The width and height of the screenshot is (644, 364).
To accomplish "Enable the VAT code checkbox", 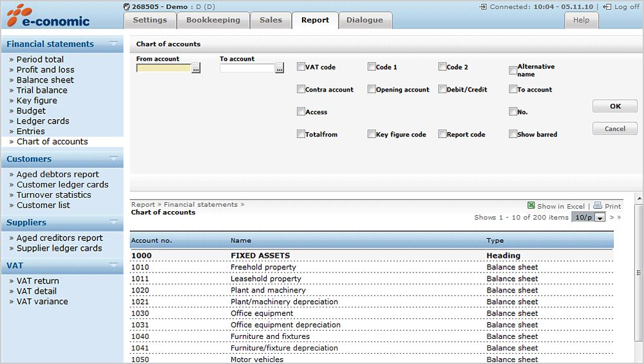I will click(x=301, y=67).
